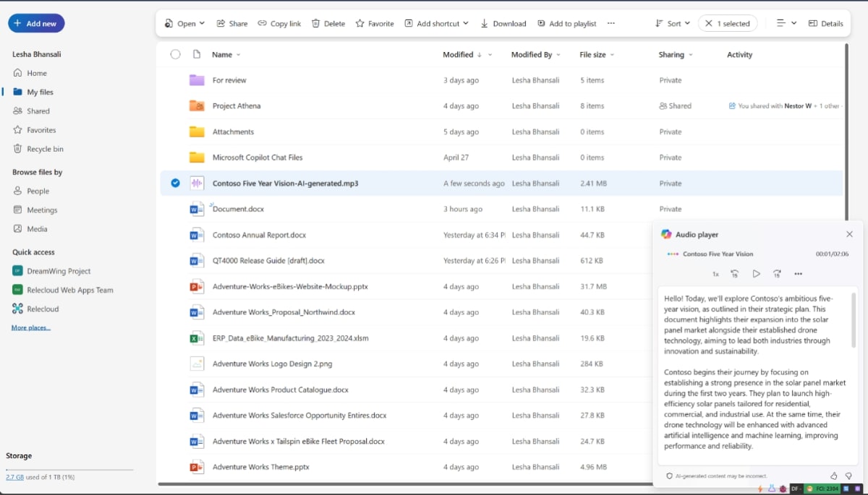Skip forward 15 seconds in audio player
The image size is (868, 495).
777,274
